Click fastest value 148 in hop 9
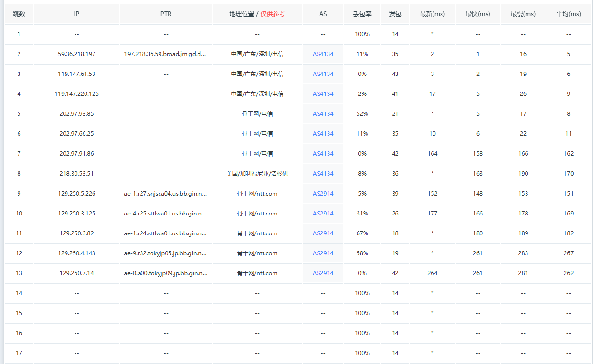The image size is (593, 364). (x=478, y=194)
